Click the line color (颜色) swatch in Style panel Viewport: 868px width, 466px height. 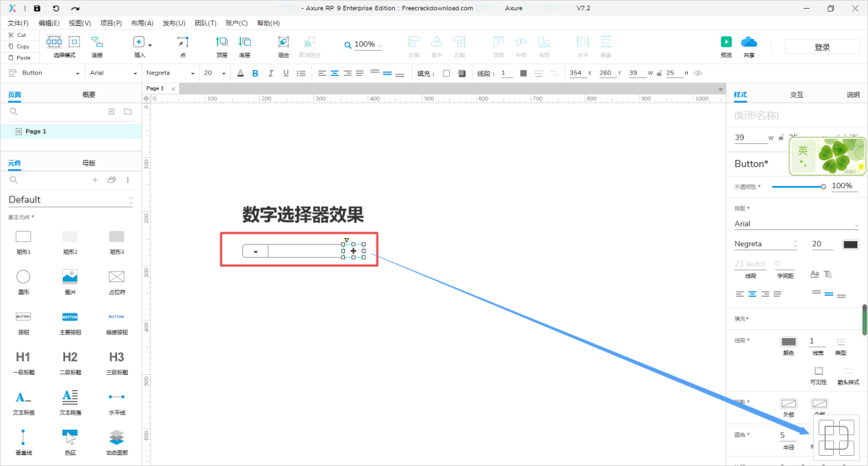pyautogui.click(x=788, y=342)
